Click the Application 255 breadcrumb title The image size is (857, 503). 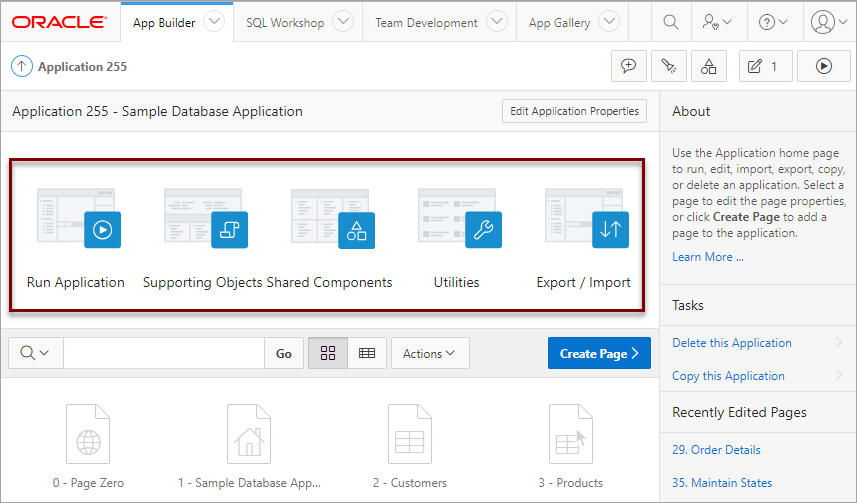83,67
